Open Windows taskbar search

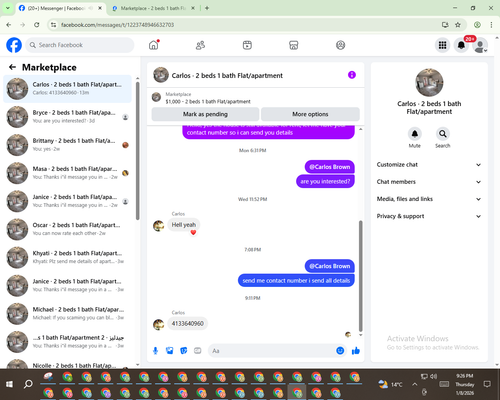pyautogui.click(x=28, y=384)
